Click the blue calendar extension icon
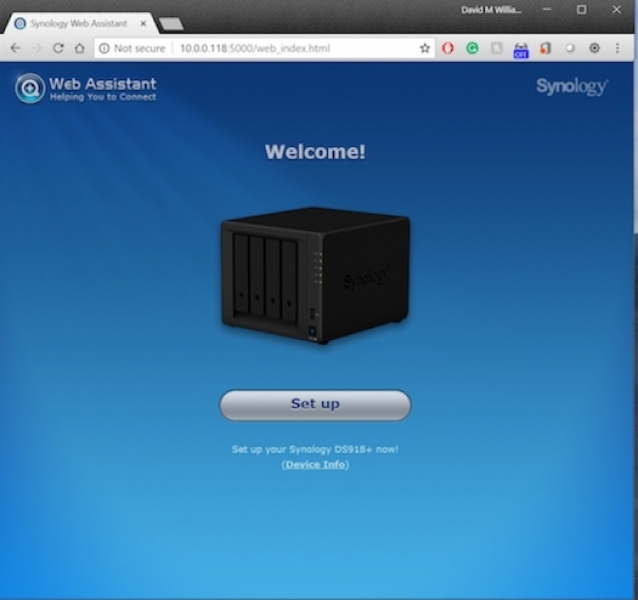Viewport: 638px width, 600px height. [x=520, y=49]
